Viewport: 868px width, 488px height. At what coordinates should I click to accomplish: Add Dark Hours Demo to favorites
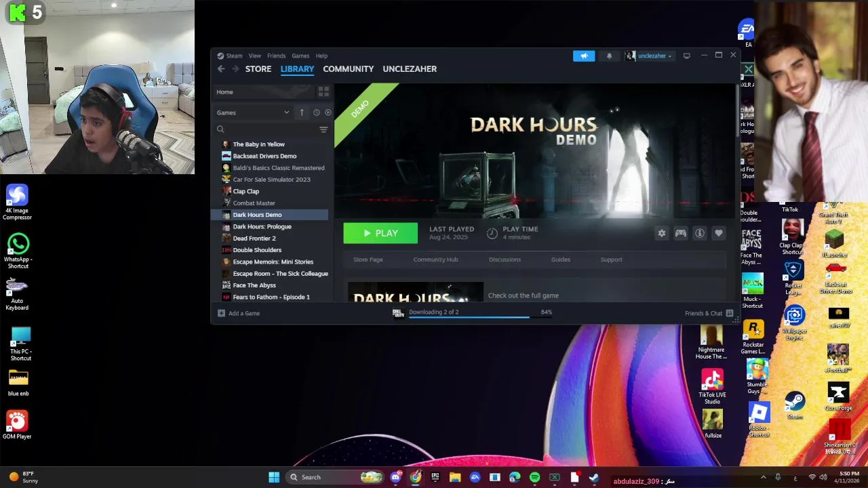(718, 233)
